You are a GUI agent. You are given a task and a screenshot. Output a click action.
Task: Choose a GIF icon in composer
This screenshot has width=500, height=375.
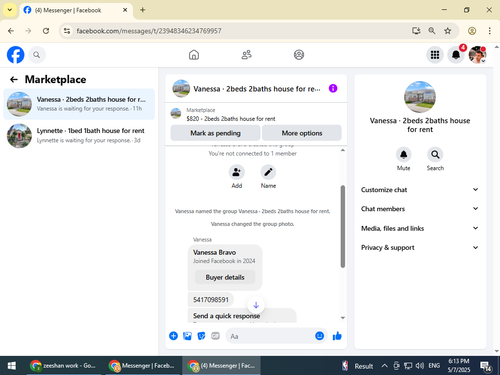coord(215,336)
